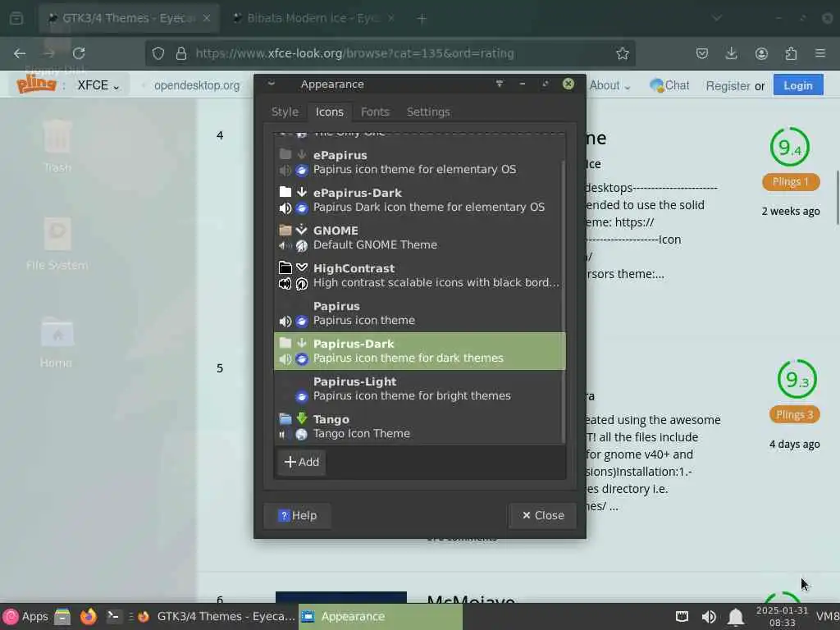Expand the About dropdown on the site
Viewport: 840px width, 630px height.
pos(609,85)
